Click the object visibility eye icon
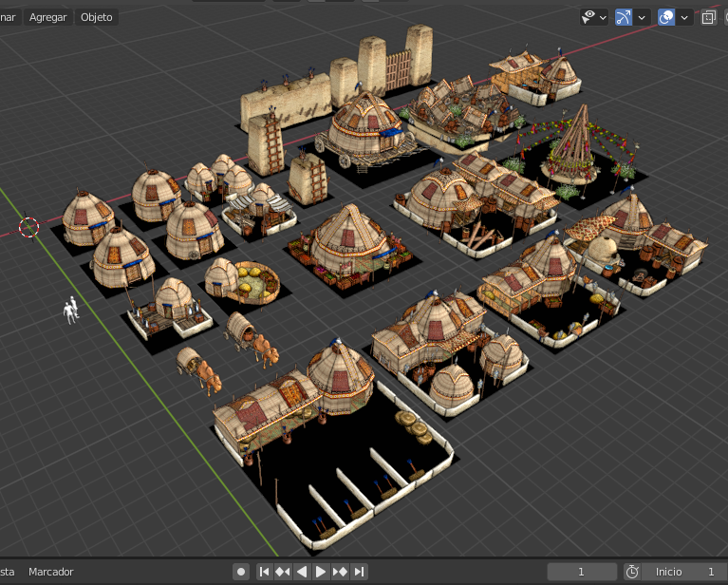 coord(589,17)
